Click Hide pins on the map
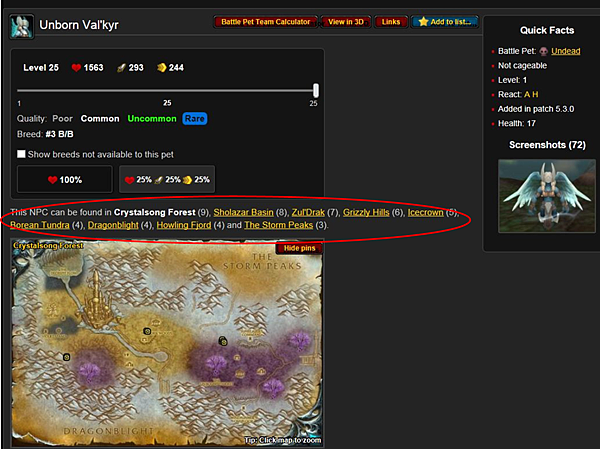This screenshot has height=449, width=600. point(299,248)
